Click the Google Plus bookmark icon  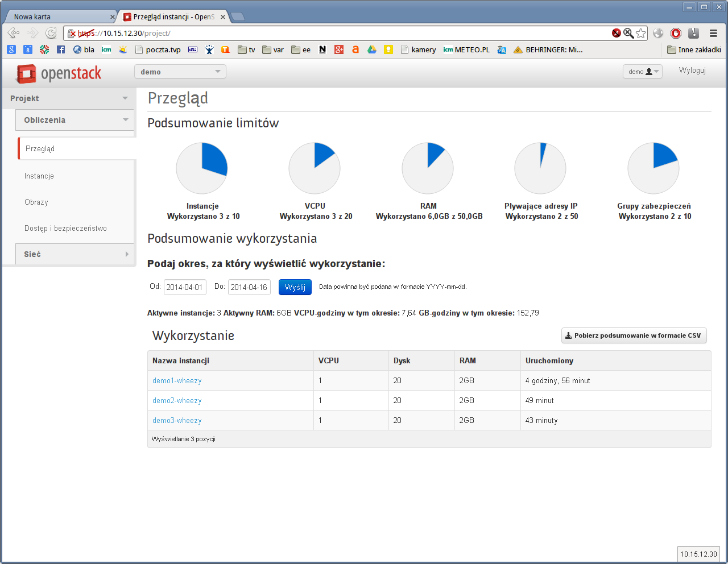339,49
